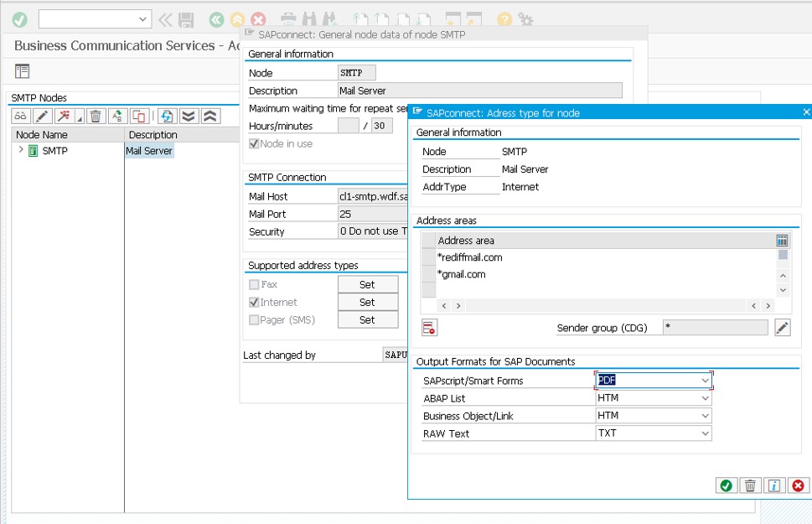
Task: Click the SMTP node green server icon
Action: tap(33, 151)
